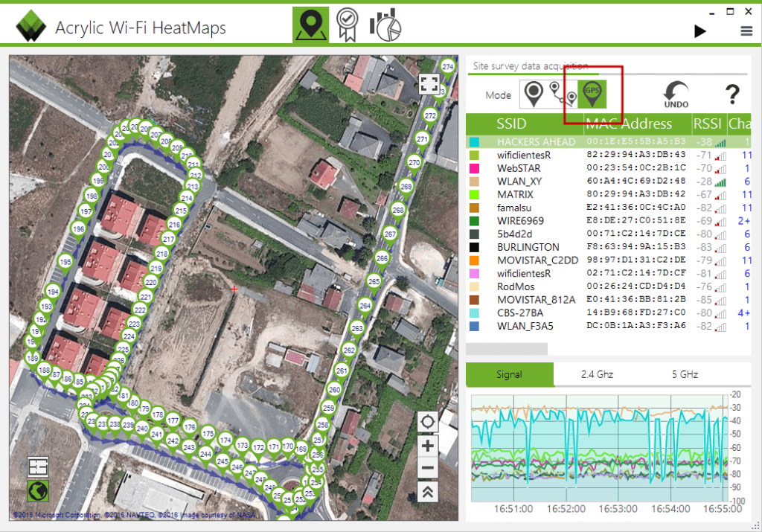Zoom in using the plus button
This screenshot has height=532, width=762.
pyautogui.click(x=428, y=445)
